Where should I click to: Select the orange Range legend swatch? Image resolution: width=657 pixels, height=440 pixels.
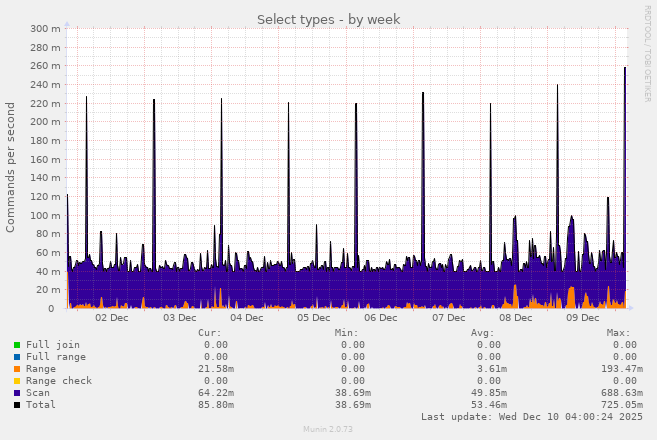click(17, 369)
